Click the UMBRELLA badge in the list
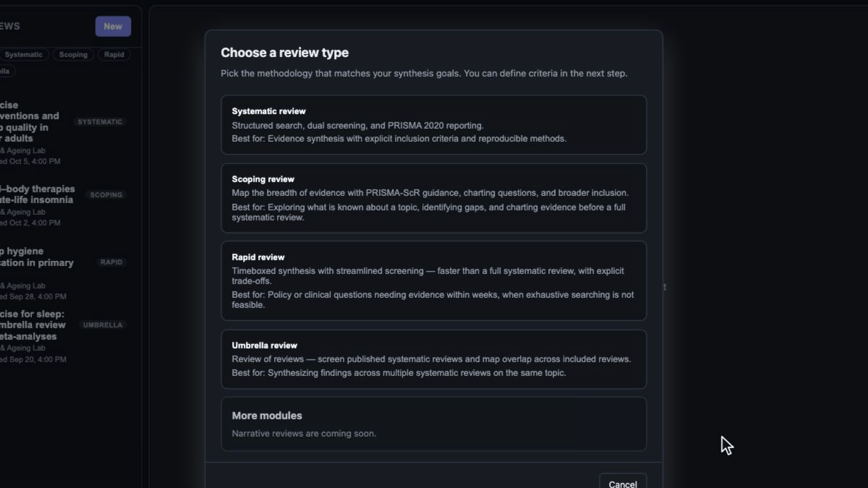 103,325
